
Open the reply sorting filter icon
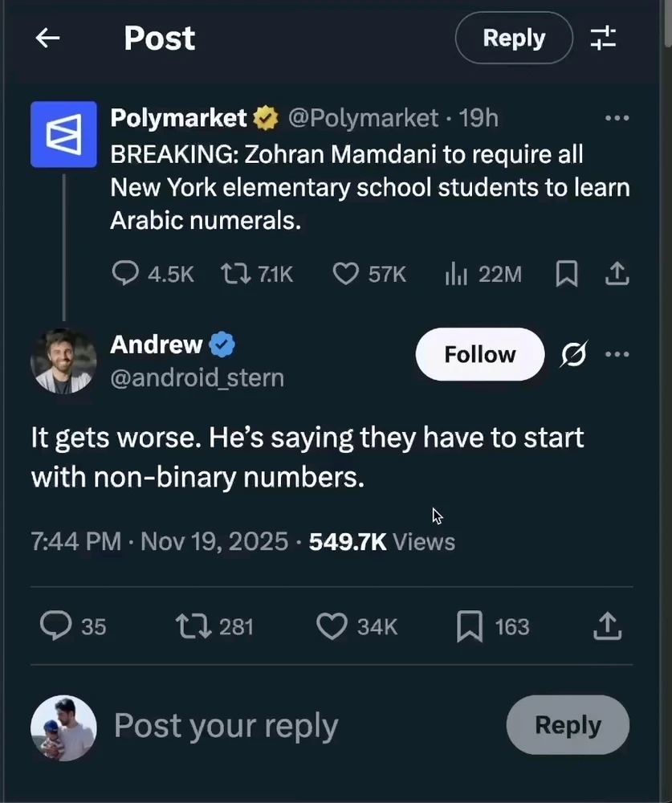603,38
